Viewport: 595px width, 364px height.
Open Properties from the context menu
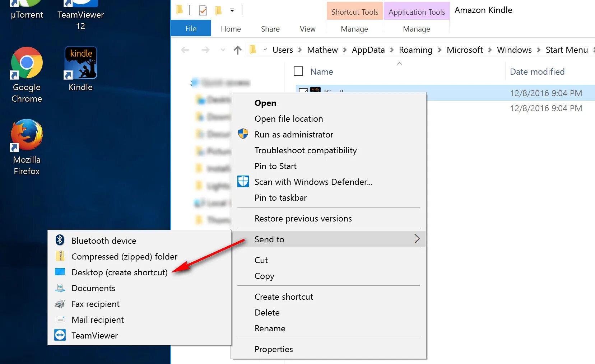328,349
